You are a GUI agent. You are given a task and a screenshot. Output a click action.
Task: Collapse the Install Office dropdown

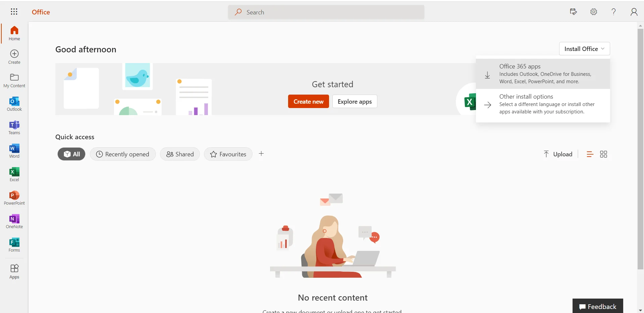[x=584, y=49]
